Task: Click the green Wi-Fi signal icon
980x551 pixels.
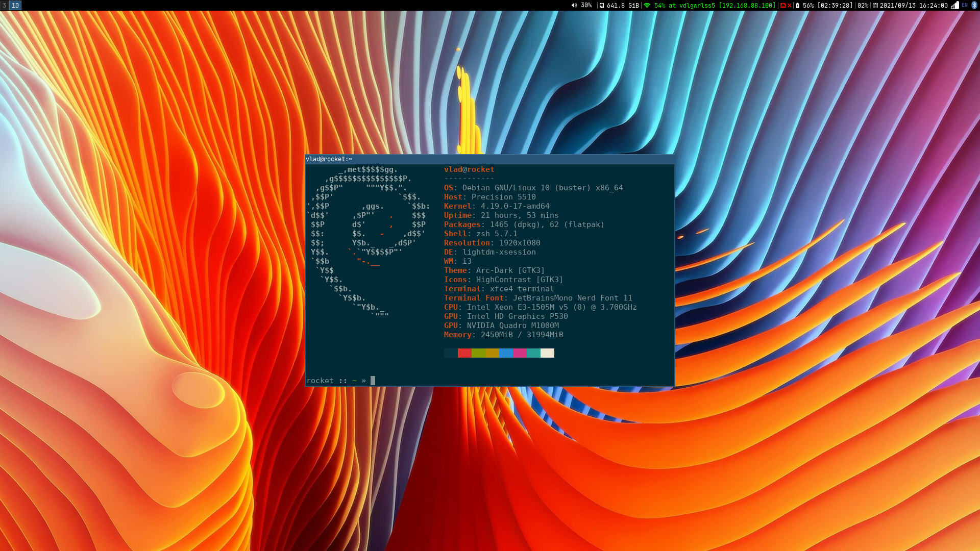Action: 647,6
